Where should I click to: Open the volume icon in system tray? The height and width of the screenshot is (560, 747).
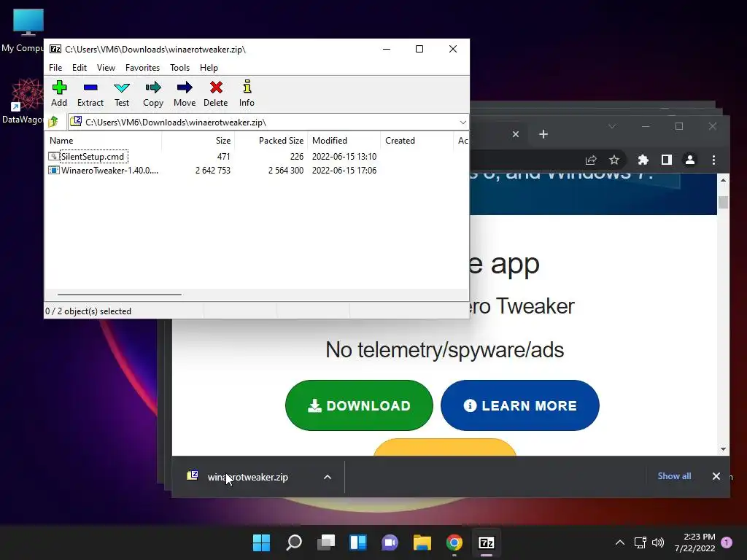(x=658, y=542)
